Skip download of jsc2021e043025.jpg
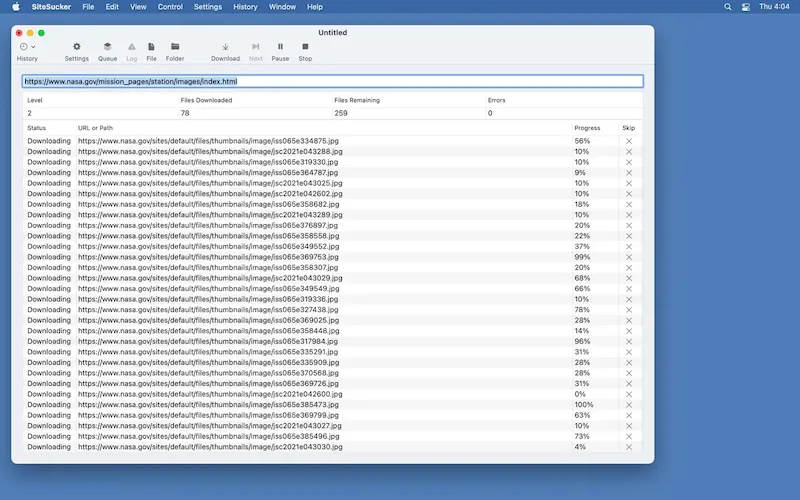Viewport: 800px width, 500px height. coord(629,183)
